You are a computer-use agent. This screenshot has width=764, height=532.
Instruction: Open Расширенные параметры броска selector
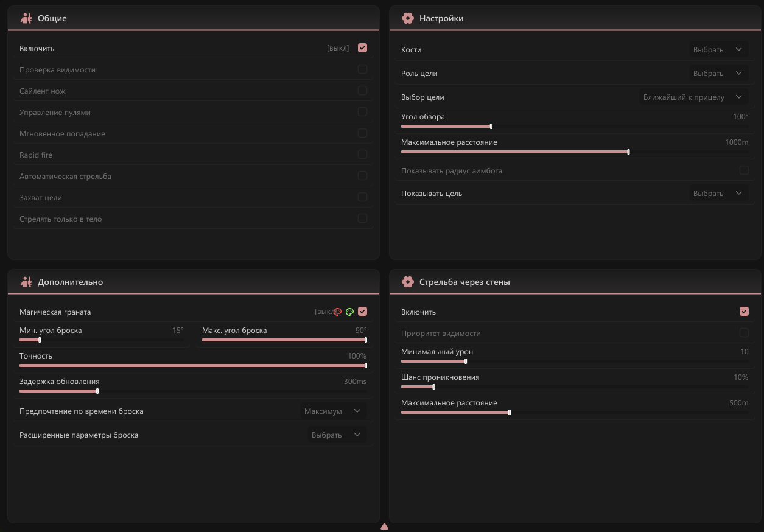click(336, 435)
